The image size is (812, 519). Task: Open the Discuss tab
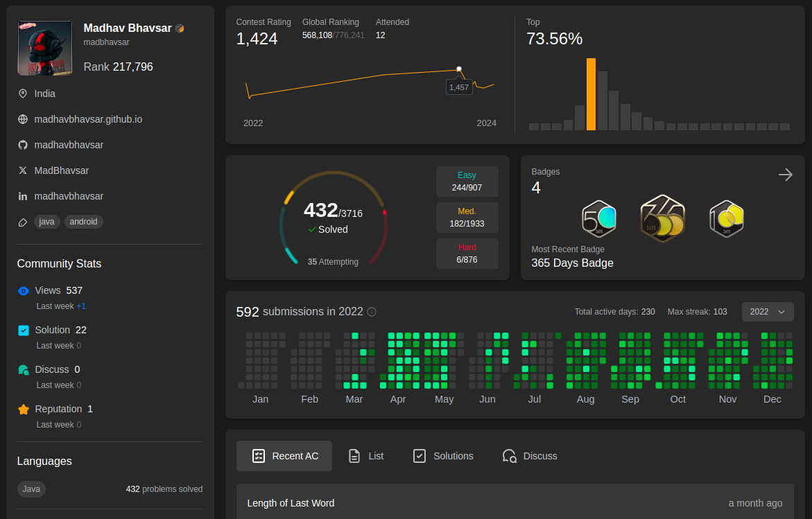(530, 456)
